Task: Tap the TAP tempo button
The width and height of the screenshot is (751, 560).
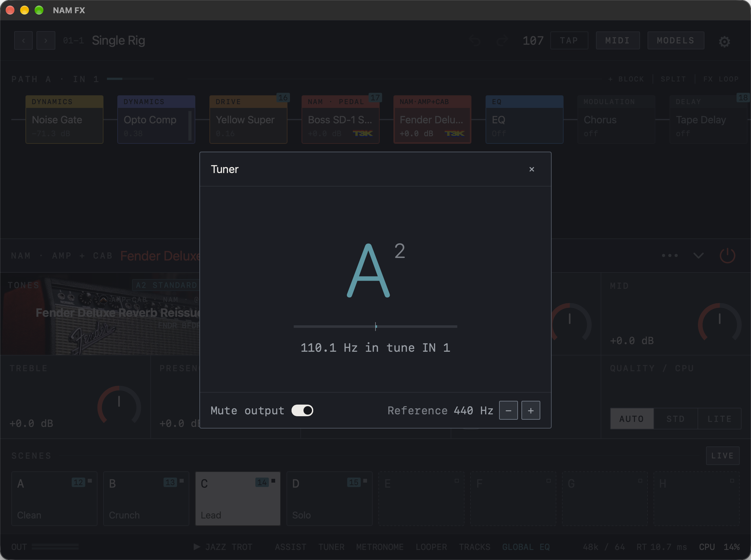Action: pos(569,41)
